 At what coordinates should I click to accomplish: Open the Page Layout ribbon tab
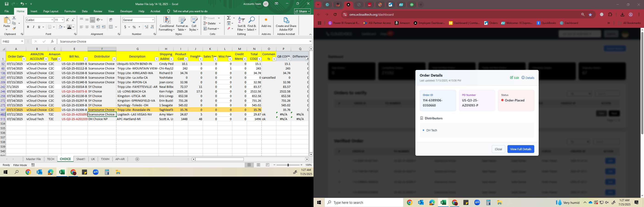(51, 11)
